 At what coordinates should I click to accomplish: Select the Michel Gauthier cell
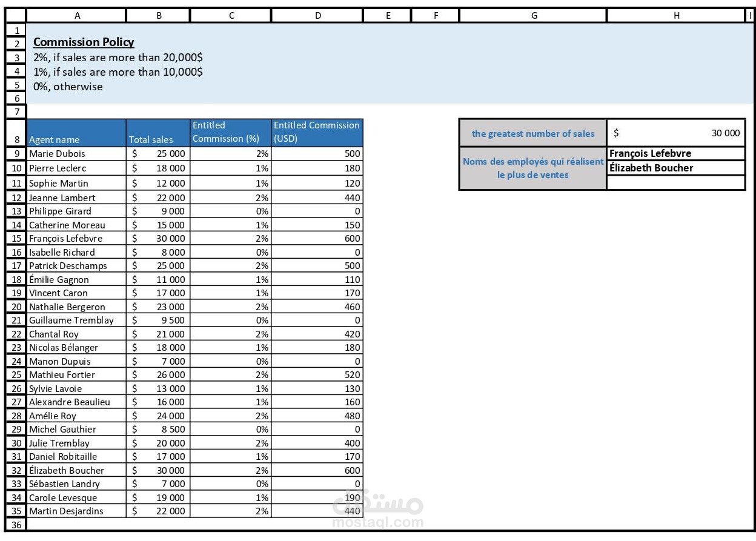click(x=77, y=429)
